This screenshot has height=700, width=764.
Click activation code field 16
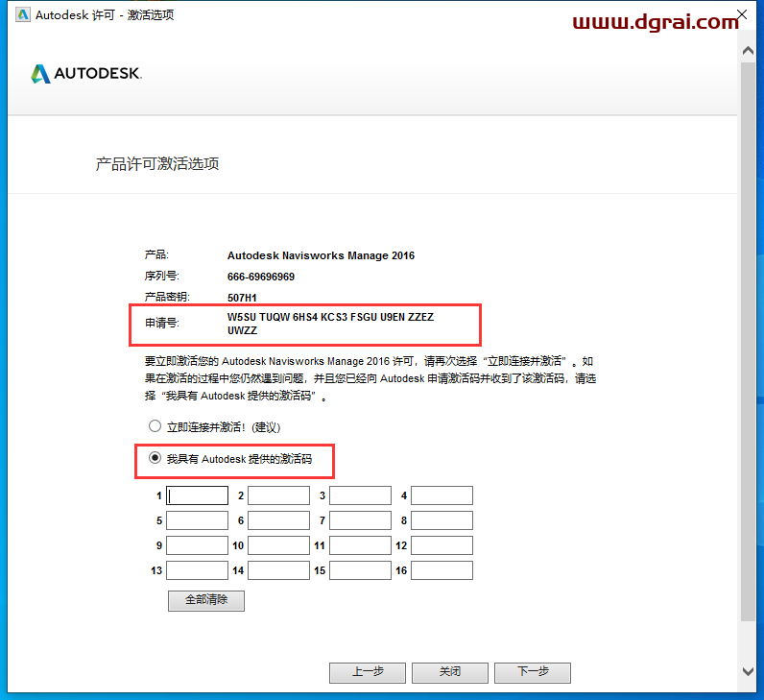coord(442,570)
